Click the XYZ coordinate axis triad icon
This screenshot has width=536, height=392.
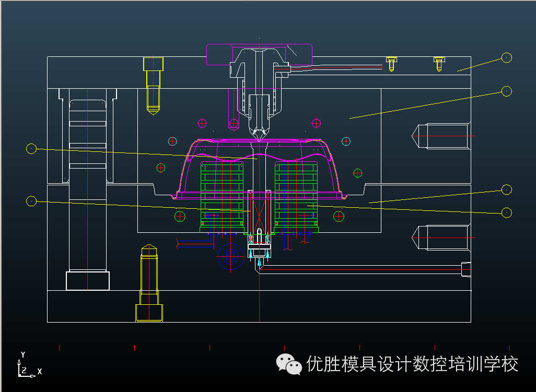pyautogui.click(x=29, y=365)
